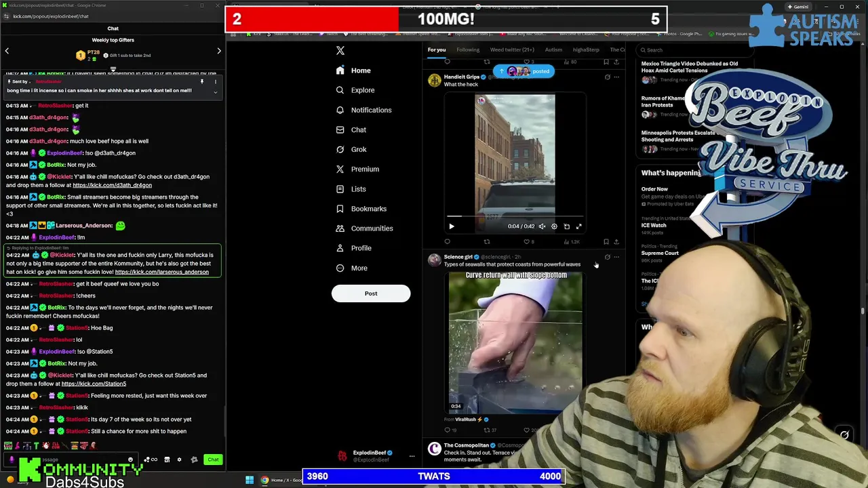
Task: Show next Weekly top Gifters slide
Action: 219,51
